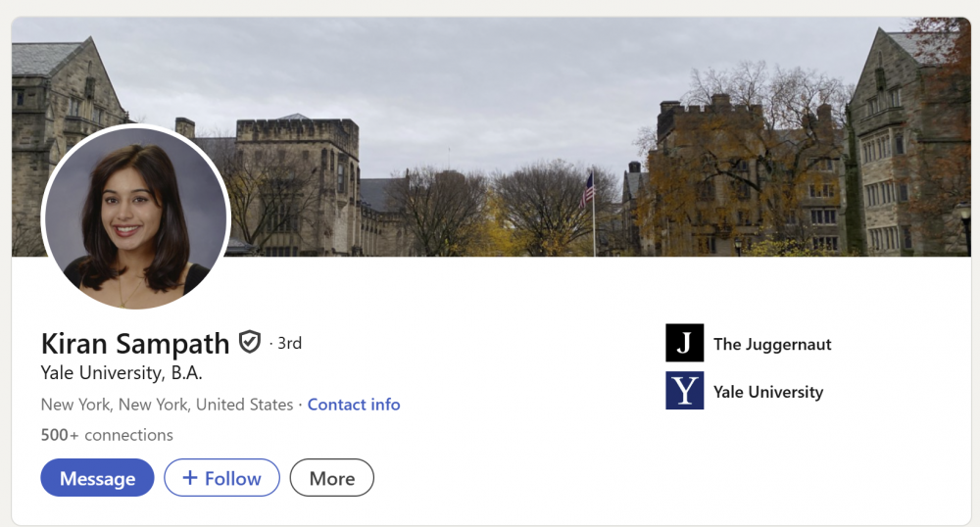The height and width of the screenshot is (527, 980).
Task: Open The Juggernaut company logo
Action: pos(684,344)
